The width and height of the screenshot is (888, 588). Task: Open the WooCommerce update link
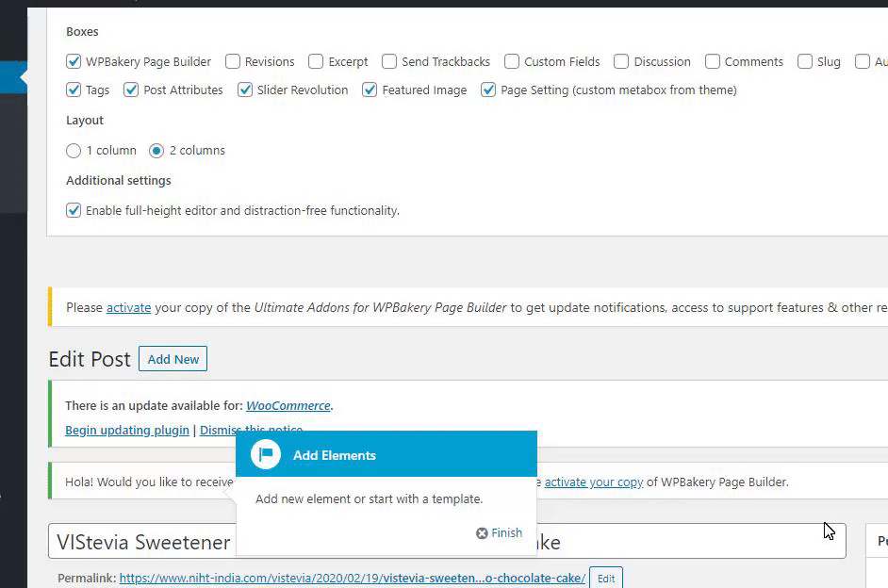coord(288,405)
